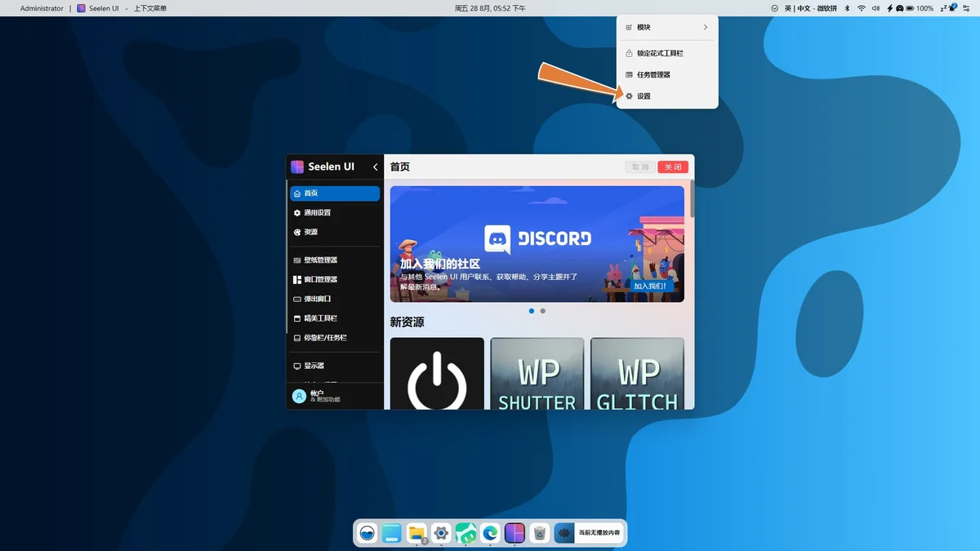Open 壁纸管理器 sidebar entry
Image resolution: width=980 pixels, height=551 pixels.
335,260
